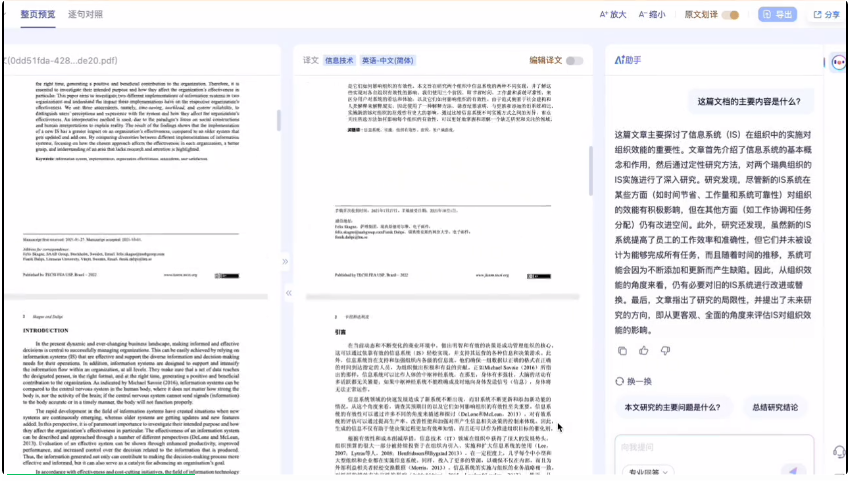The image size is (850, 481).
Task: Click the << panel collapse arrow
Action: [288, 293]
